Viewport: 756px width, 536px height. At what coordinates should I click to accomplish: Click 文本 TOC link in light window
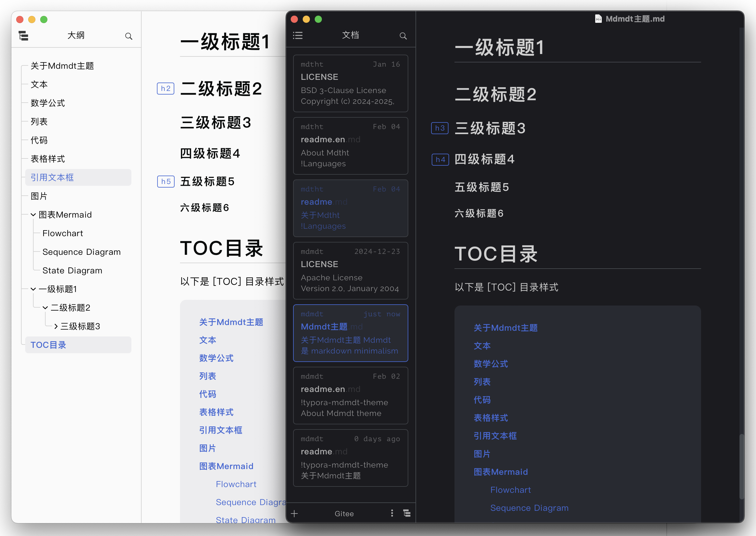208,340
